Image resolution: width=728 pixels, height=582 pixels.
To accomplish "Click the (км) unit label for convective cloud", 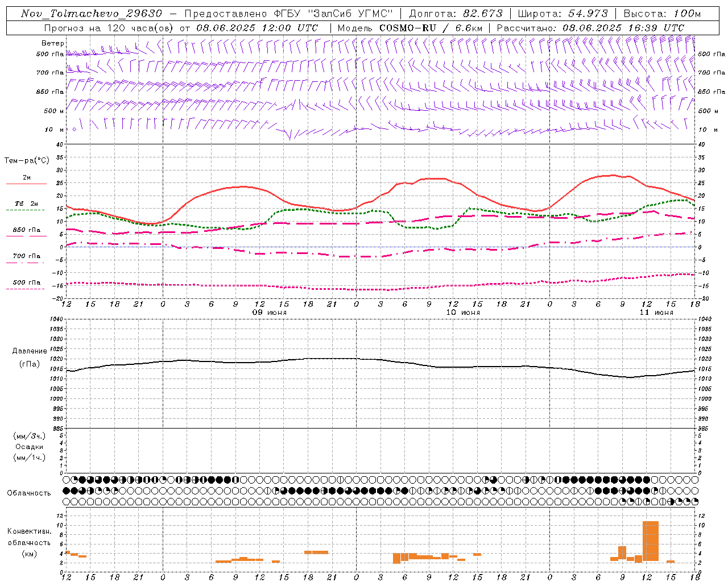I will click(29, 554).
